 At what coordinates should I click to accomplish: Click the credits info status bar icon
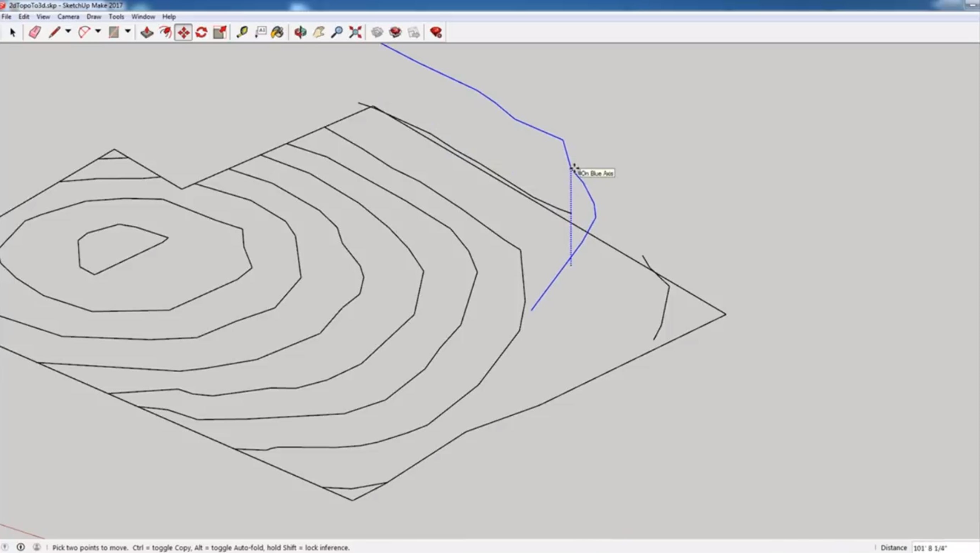click(21, 547)
